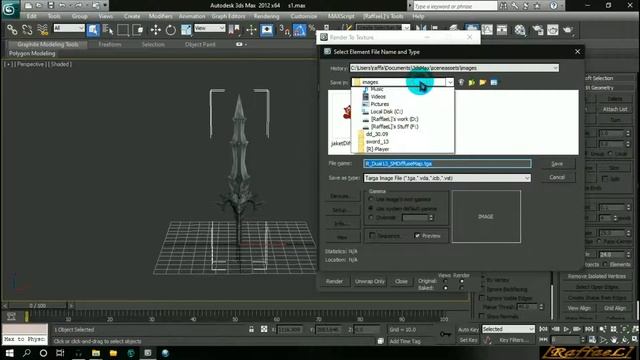Image resolution: width=640 pixels, height=360 pixels.
Task: Toggle the Angle Snap icon
Action: (x=299, y=30)
